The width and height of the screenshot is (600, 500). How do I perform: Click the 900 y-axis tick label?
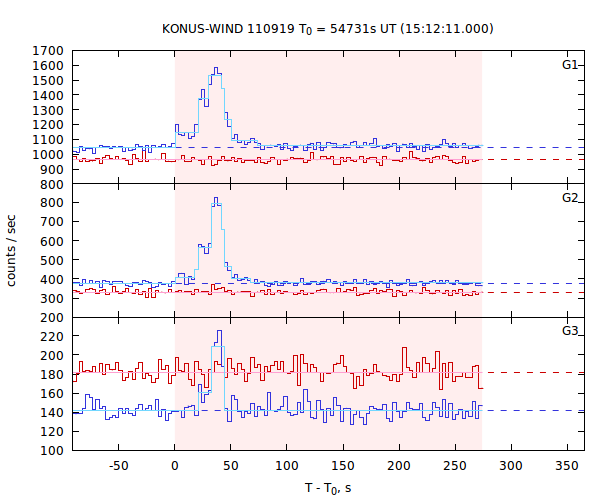pyautogui.click(x=52, y=170)
